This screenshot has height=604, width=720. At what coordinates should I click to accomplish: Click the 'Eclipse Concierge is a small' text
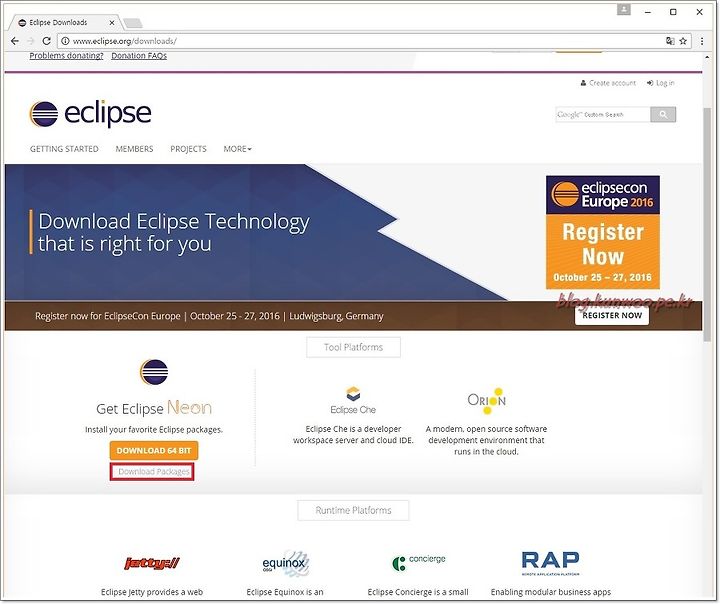pyautogui.click(x=418, y=592)
